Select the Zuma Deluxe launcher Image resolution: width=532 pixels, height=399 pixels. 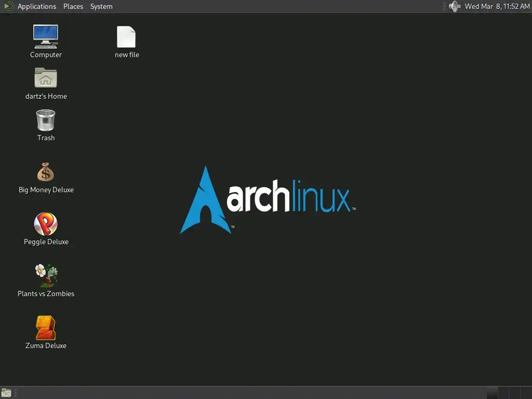46,328
